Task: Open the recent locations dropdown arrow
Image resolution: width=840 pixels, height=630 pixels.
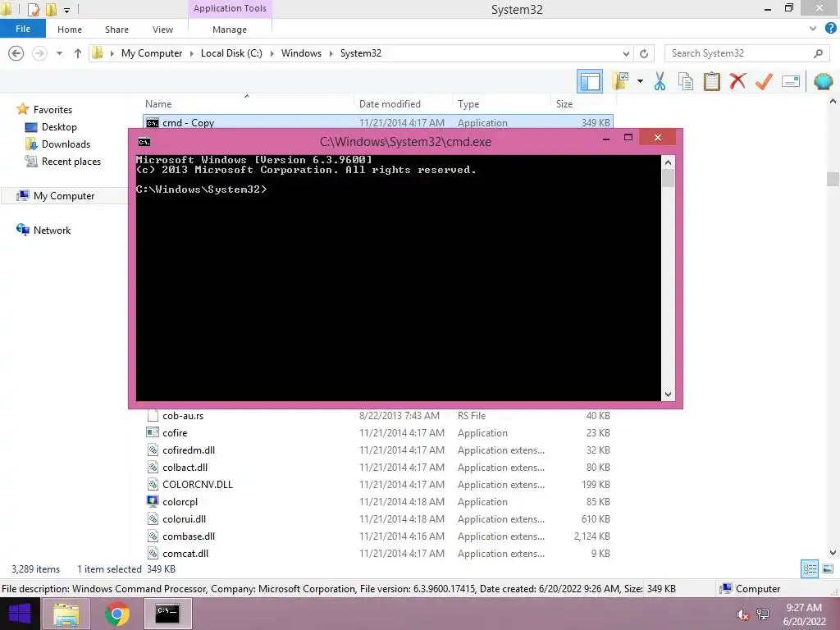Action: tap(59, 53)
